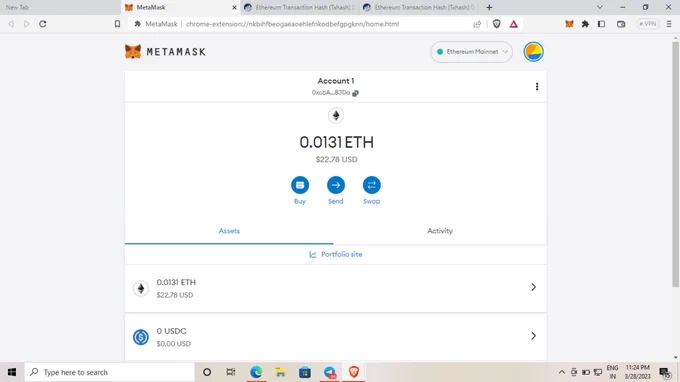Viewport: 680px width, 382px height.
Task: Open the browser hamburger menu
Action: pos(669,24)
